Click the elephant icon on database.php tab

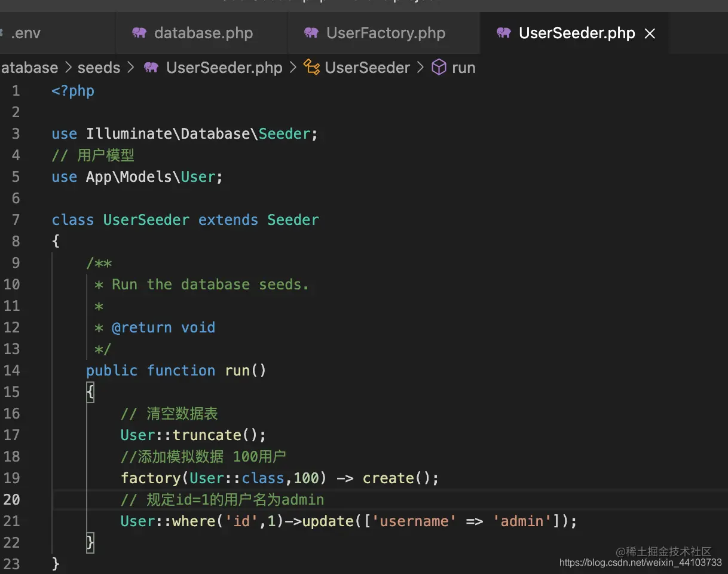[140, 33]
